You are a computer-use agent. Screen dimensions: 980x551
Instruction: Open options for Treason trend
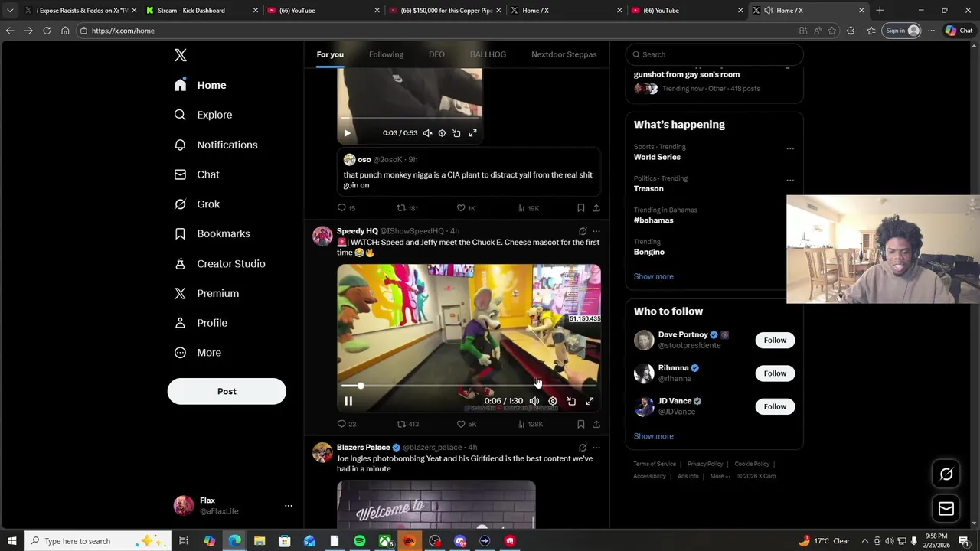pyautogui.click(x=790, y=181)
